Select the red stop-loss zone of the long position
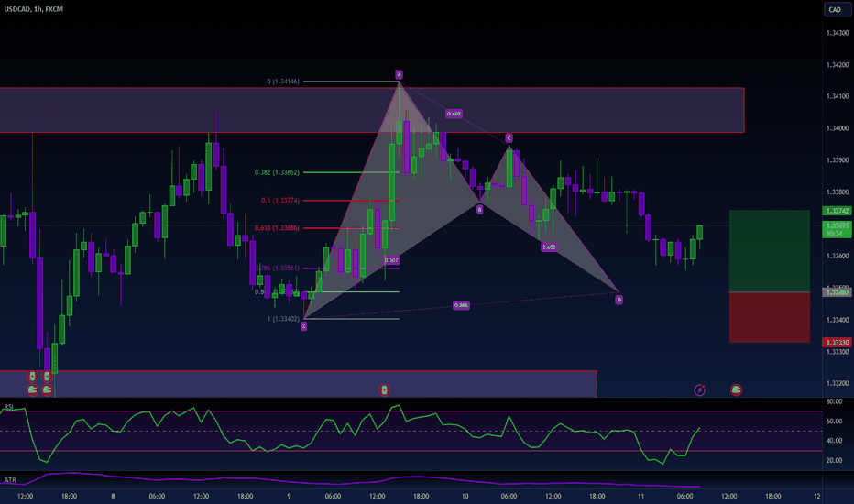 pyautogui.click(x=770, y=318)
